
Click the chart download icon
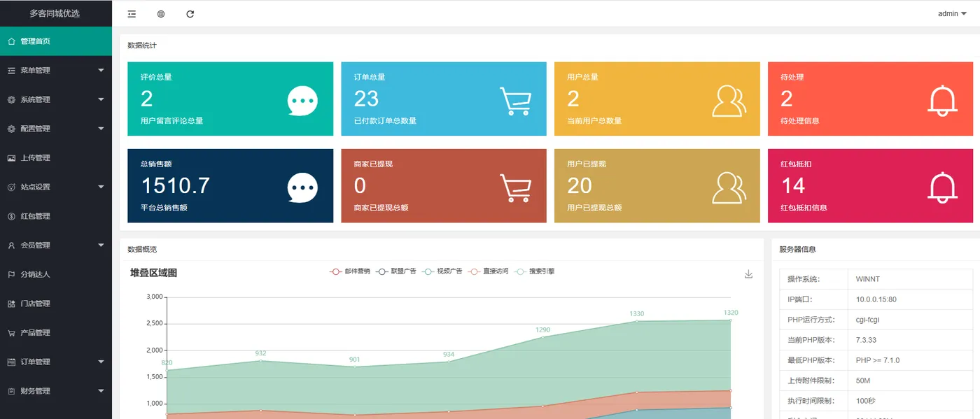coord(748,274)
